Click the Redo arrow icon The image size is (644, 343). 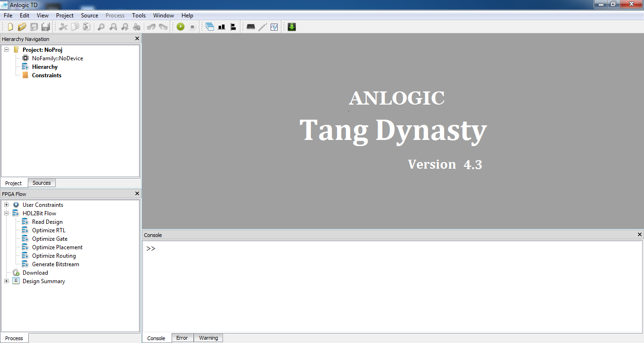[163, 27]
